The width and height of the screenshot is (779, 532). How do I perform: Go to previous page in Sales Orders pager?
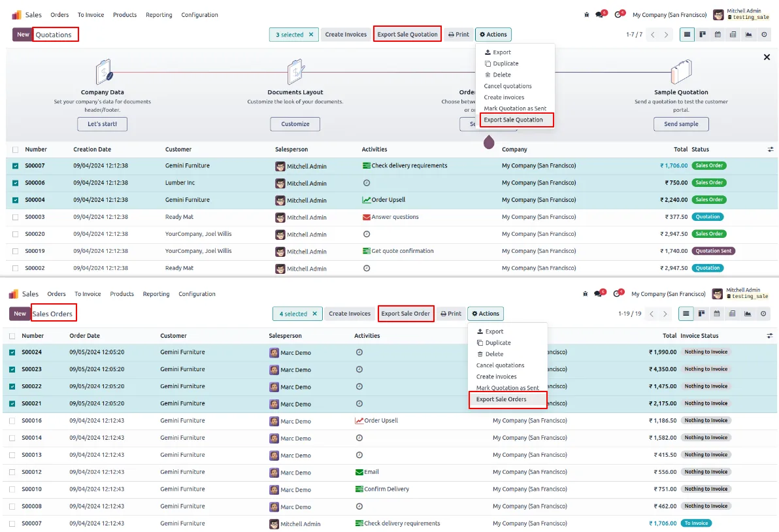[x=652, y=314]
